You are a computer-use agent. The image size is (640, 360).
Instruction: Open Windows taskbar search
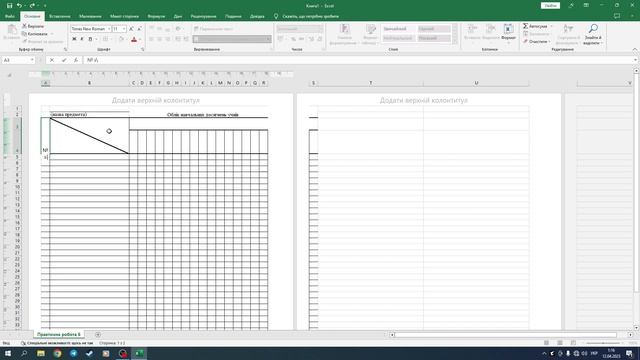pyautogui.click(x=24, y=353)
